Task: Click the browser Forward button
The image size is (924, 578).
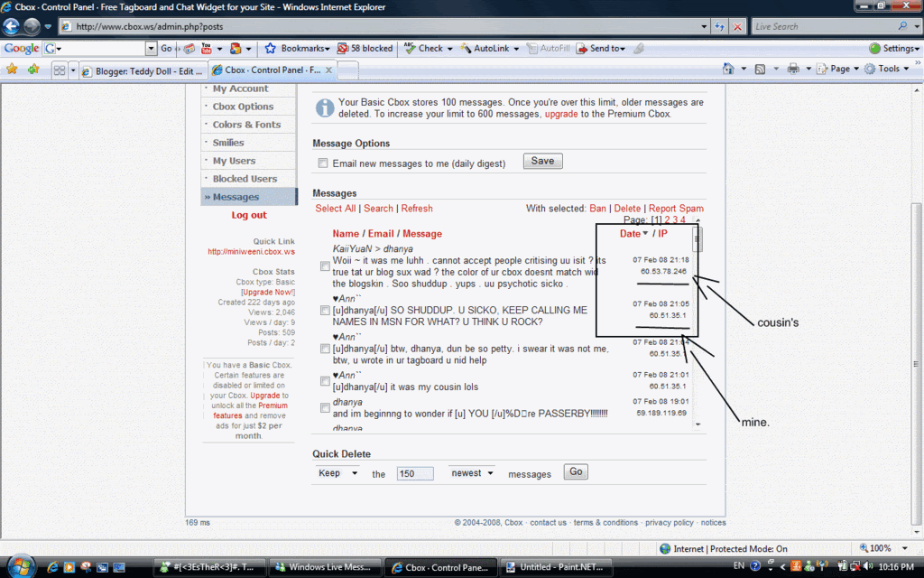Action: tap(32, 26)
